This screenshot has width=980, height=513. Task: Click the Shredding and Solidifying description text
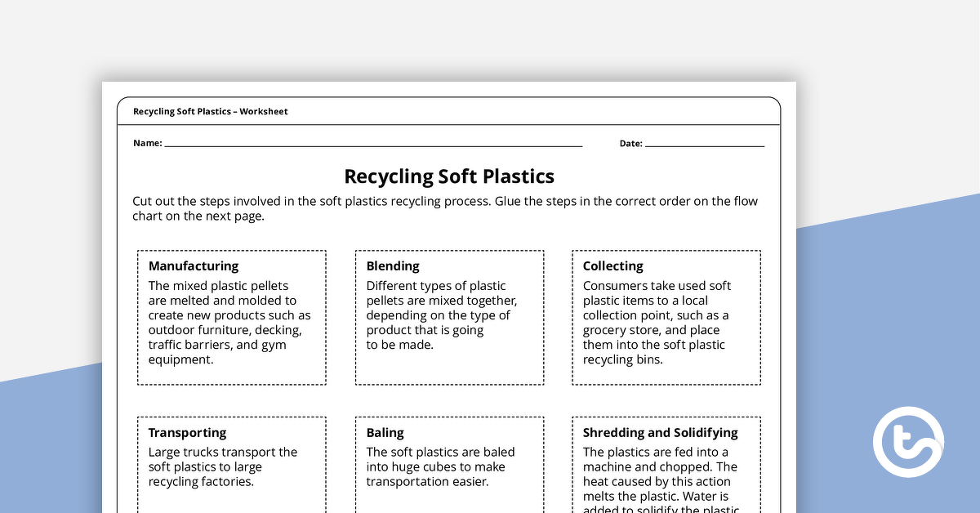[x=660, y=482]
